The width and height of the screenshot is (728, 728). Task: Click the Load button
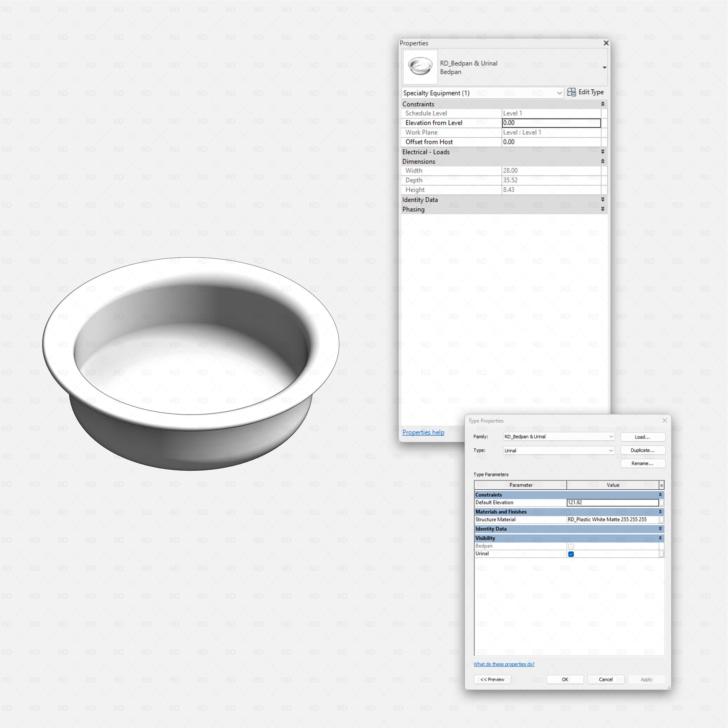[x=642, y=437]
